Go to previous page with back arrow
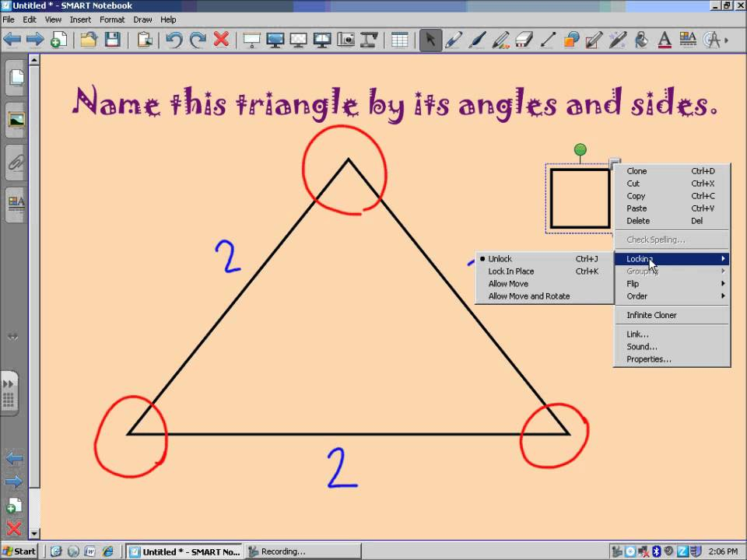Screen dimensions: 747x560 tap(12, 40)
